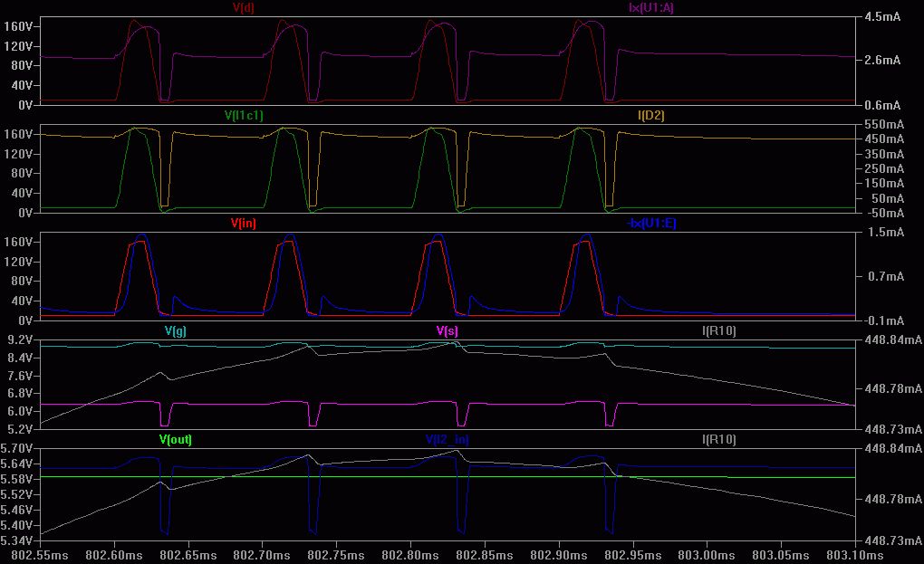Image resolution: width=924 pixels, height=564 pixels.
Task: Click the 802.55ms time axis tick
Action: click(x=40, y=555)
